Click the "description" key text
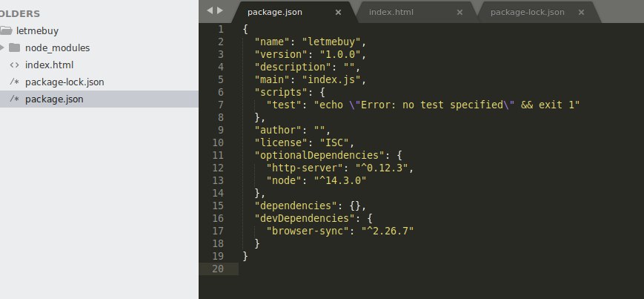Viewport: 644px width, 299px height. tap(293, 67)
